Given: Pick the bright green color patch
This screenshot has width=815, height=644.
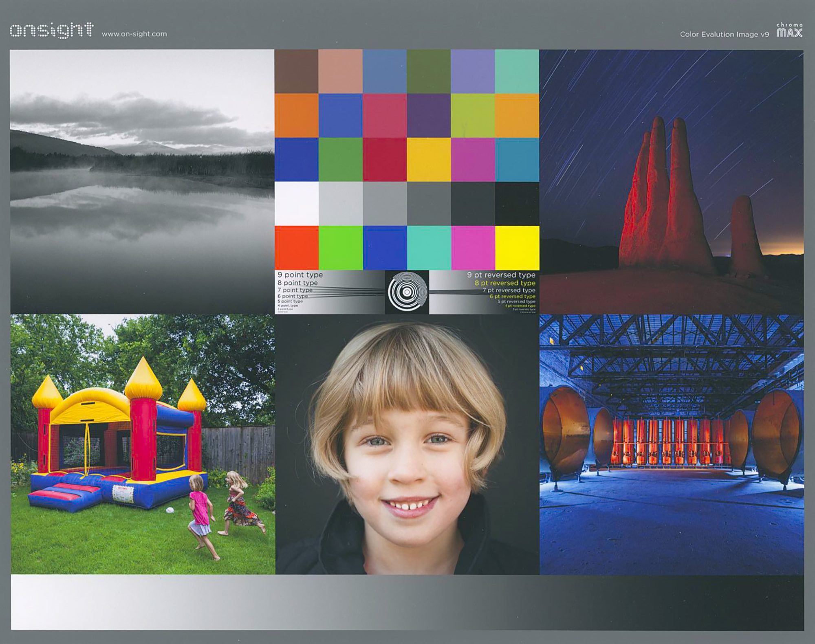Looking at the screenshot, I should (341, 247).
